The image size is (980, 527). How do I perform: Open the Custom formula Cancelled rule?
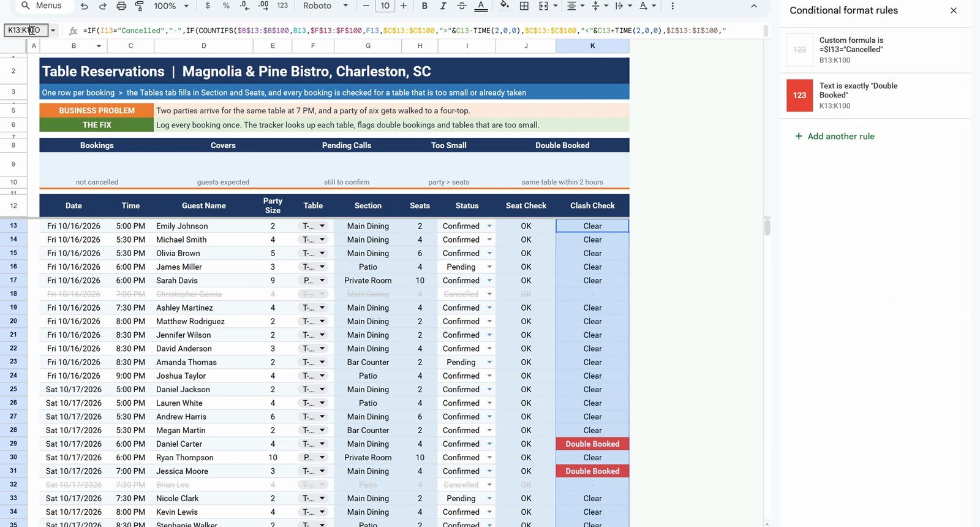[876, 50]
